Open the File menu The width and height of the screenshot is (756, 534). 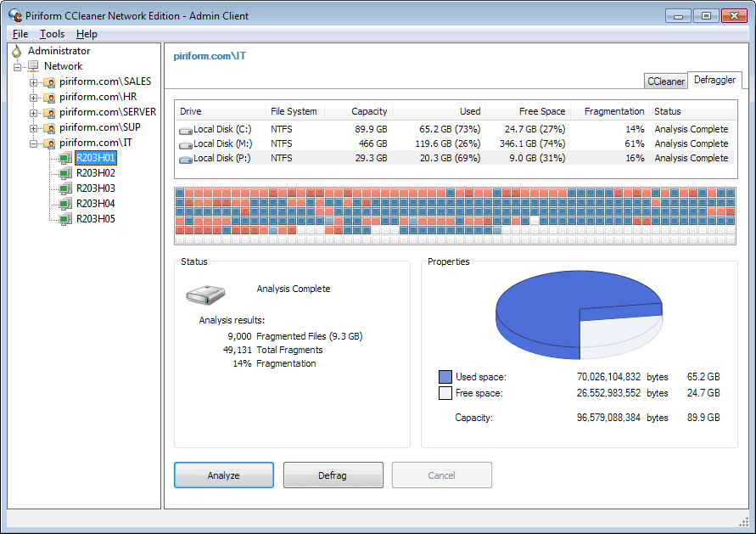coord(20,34)
